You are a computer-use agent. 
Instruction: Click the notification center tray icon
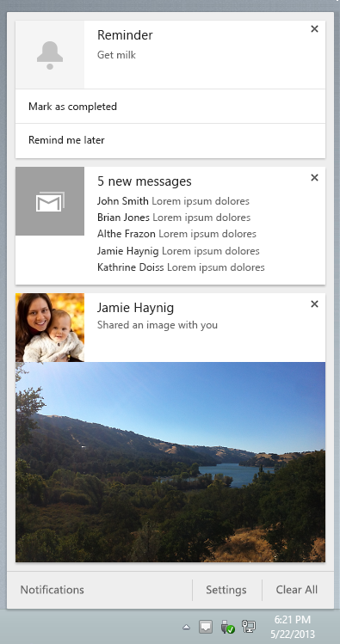(206, 627)
